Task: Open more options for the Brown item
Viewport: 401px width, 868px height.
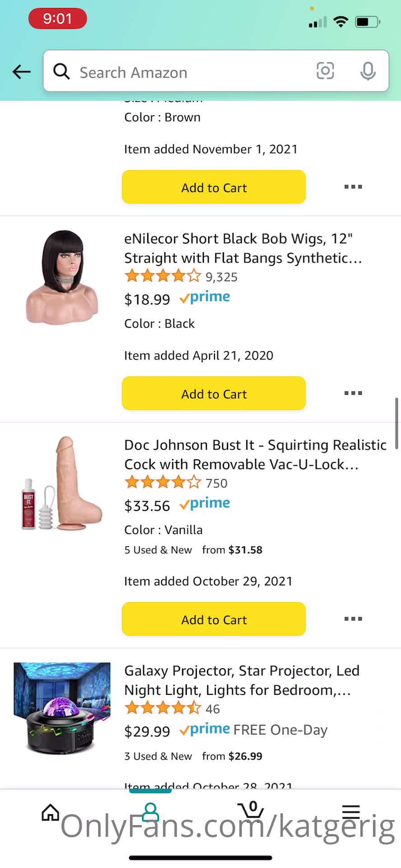Action: 353,187
